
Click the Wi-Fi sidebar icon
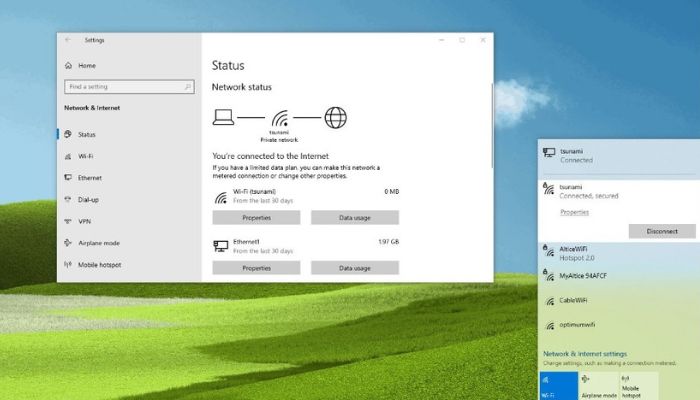pyautogui.click(x=68, y=156)
